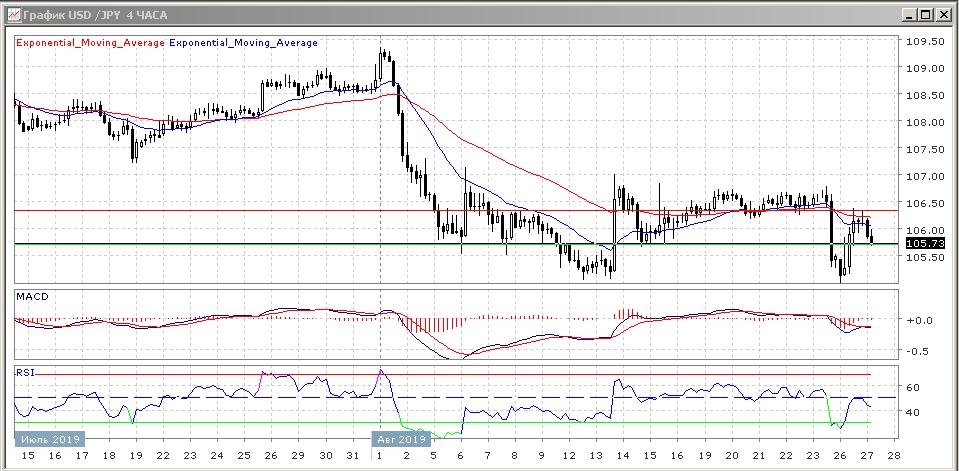Select the Июль 2019 month marker
This screenshot has width=959, height=471.
tap(50, 439)
